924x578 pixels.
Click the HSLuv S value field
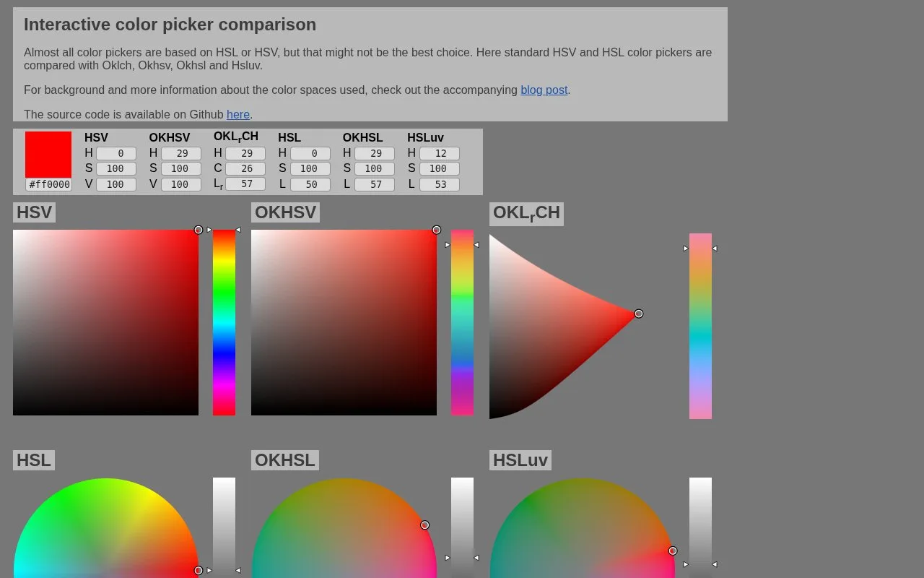(440, 168)
